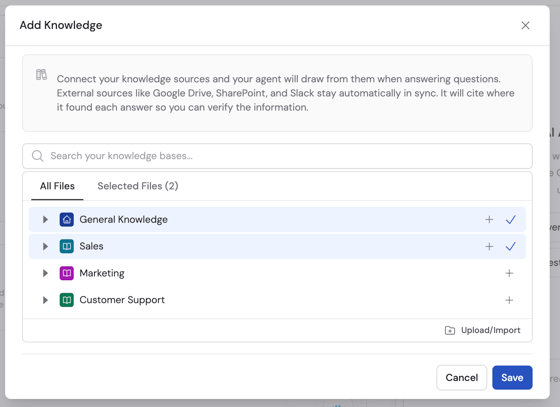The image size is (560, 407).
Task: Expand the Customer Support folder
Action: point(45,300)
